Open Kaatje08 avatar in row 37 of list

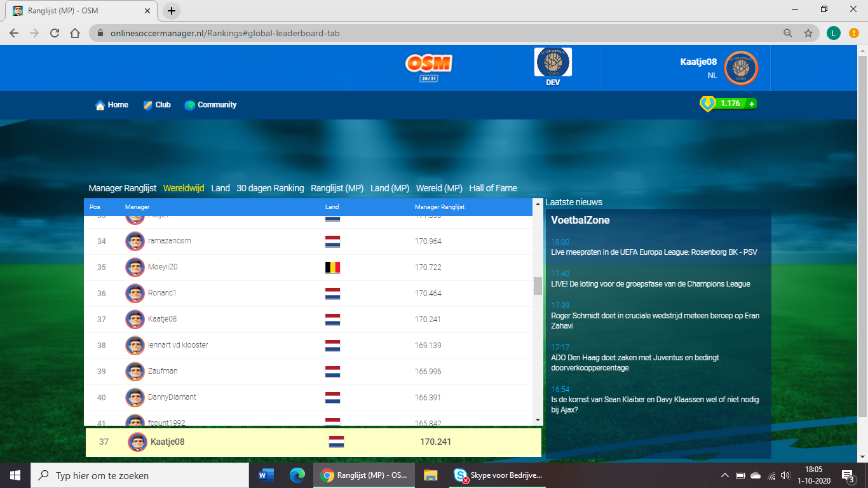click(135, 320)
